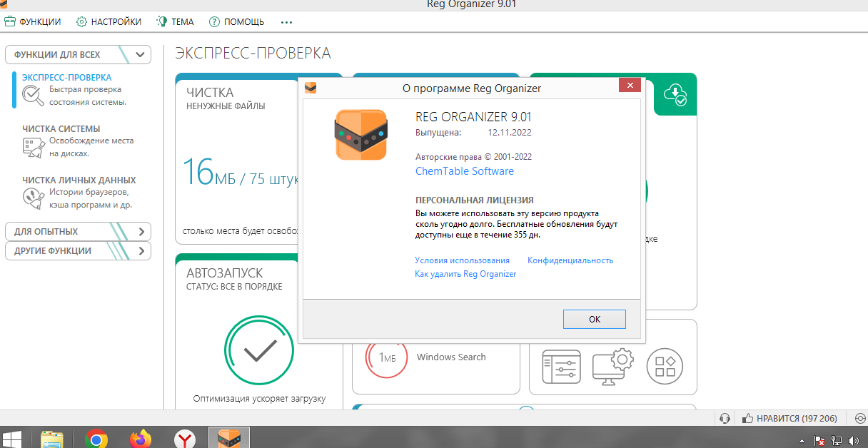Viewport: 868px width, 448px height.
Task: Click the red 1 МБ circle indicator
Action: (x=387, y=357)
